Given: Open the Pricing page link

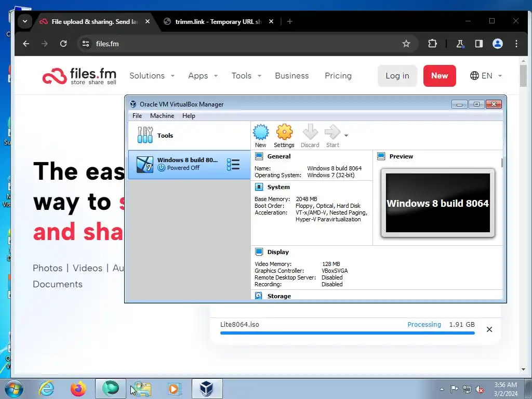Looking at the screenshot, I should [x=338, y=76].
